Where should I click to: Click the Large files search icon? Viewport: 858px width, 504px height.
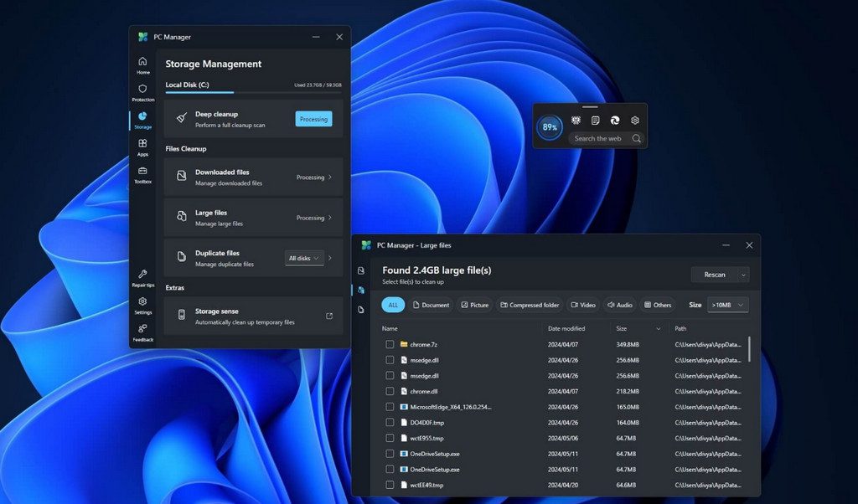pos(182,217)
